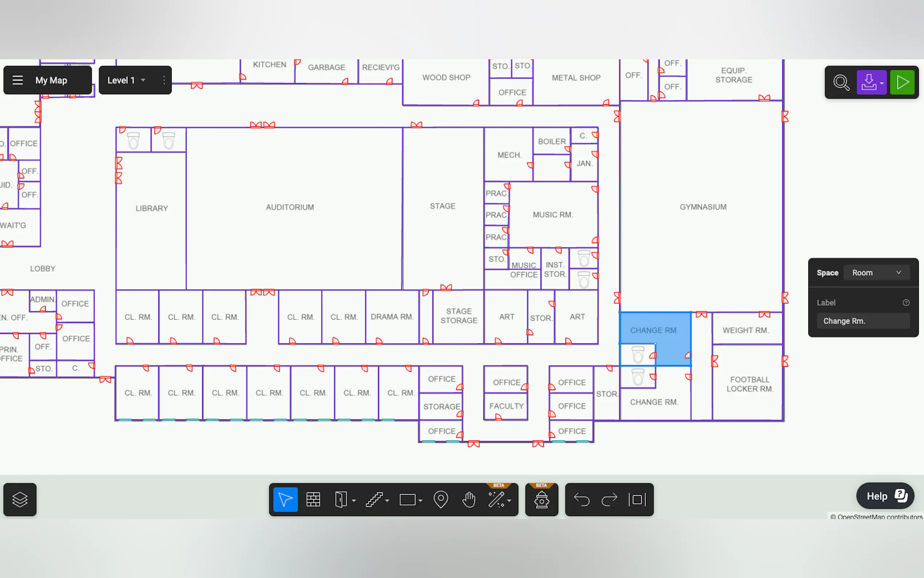
Task: Expand the stairs tool options arrow
Action: tap(387, 500)
